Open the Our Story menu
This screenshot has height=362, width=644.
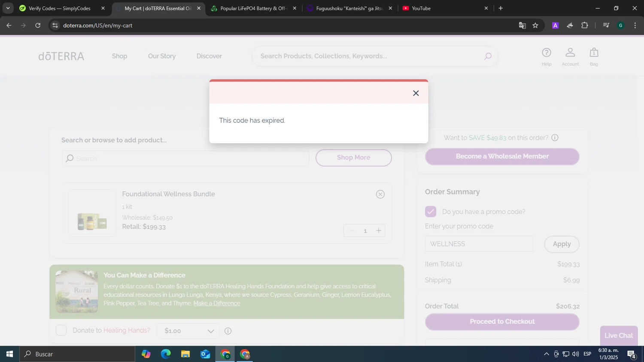tap(162, 56)
